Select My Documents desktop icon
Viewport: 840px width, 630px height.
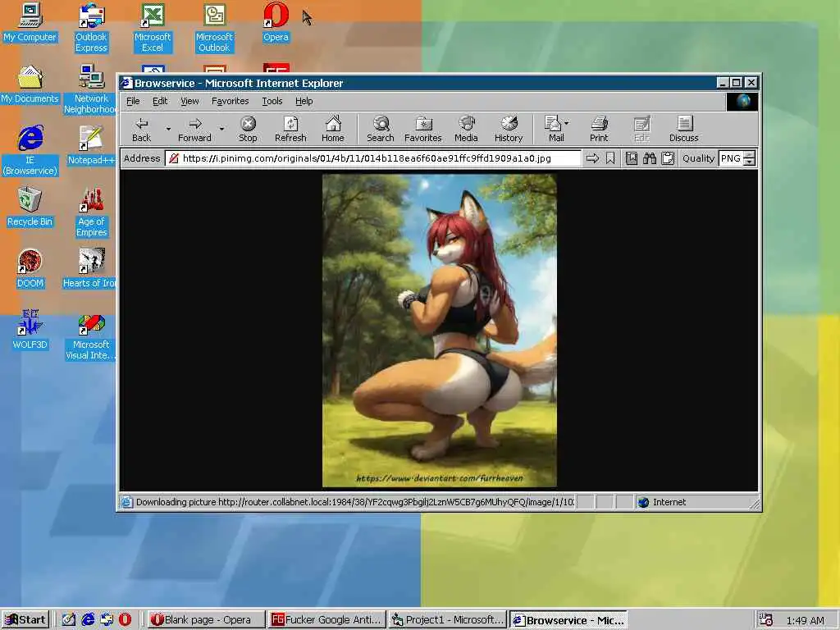point(30,84)
